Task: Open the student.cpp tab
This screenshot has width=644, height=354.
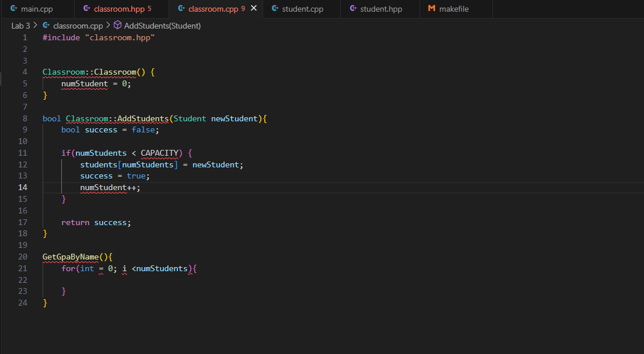Action: click(303, 9)
